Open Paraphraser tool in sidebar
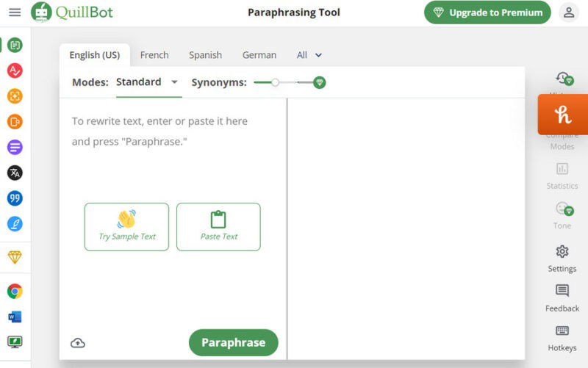 point(15,46)
